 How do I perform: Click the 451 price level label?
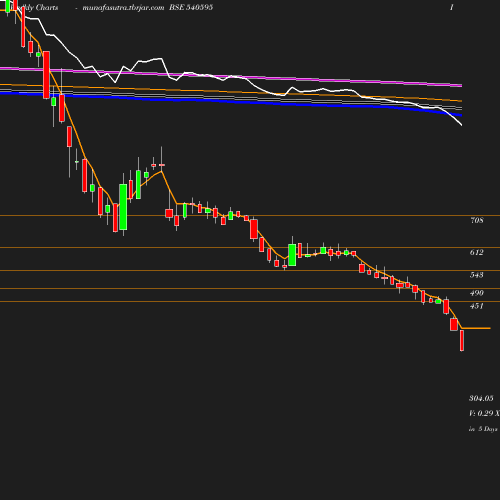point(477,306)
